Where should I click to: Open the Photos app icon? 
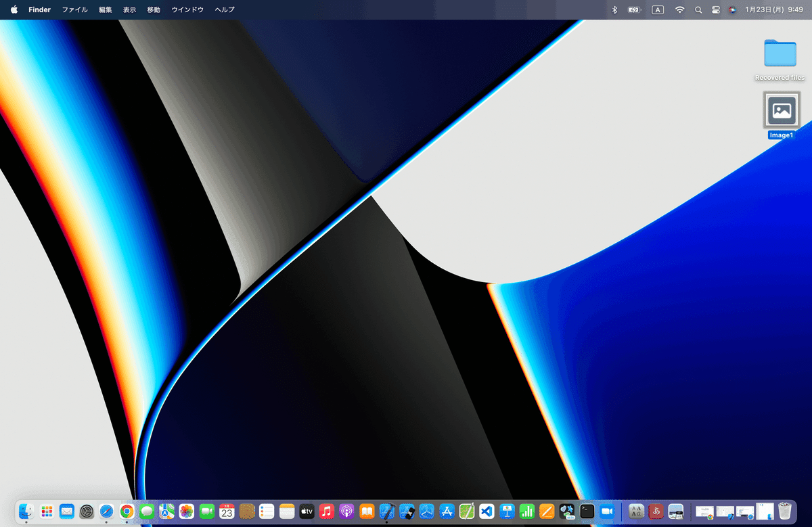click(x=187, y=511)
